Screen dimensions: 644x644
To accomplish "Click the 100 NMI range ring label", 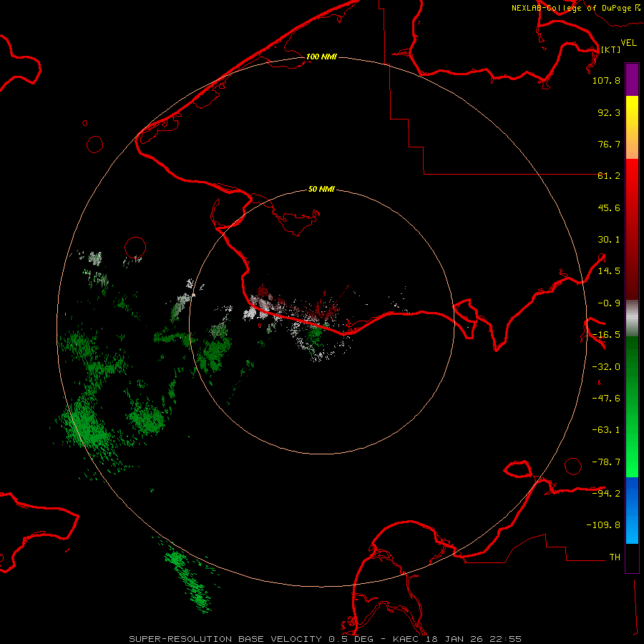I will pyautogui.click(x=321, y=57).
